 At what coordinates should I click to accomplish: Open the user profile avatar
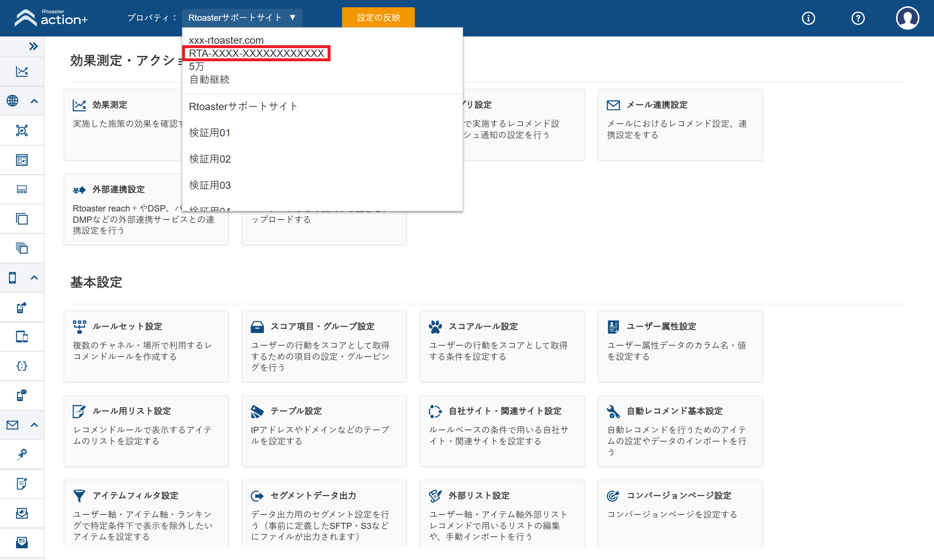point(907,18)
